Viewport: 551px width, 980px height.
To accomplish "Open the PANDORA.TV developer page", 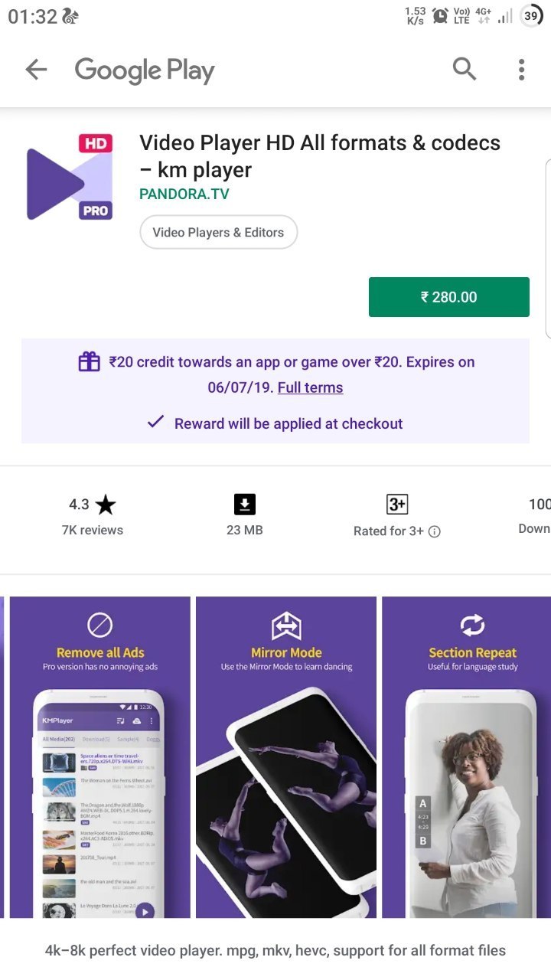I will point(184,194).
